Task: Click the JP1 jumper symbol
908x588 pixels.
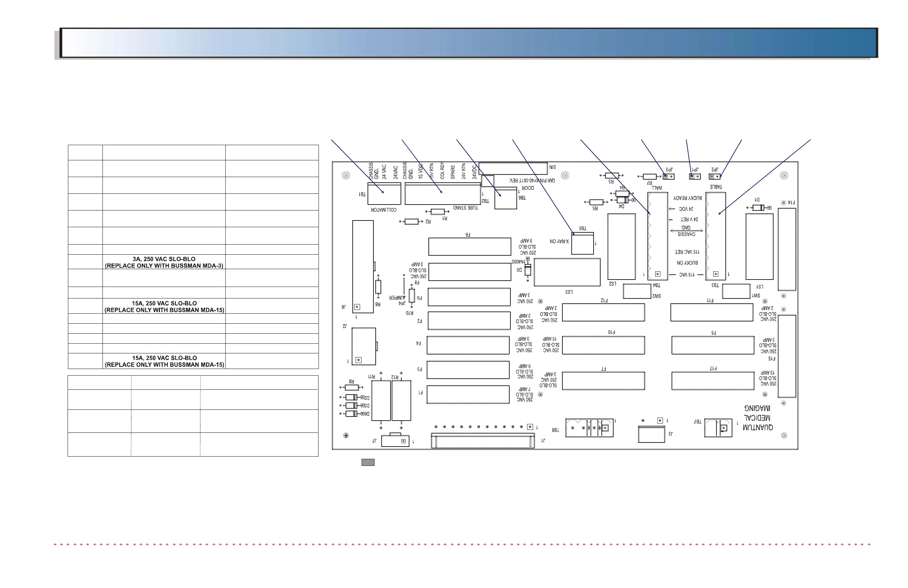Action: (x=695, y=176)
